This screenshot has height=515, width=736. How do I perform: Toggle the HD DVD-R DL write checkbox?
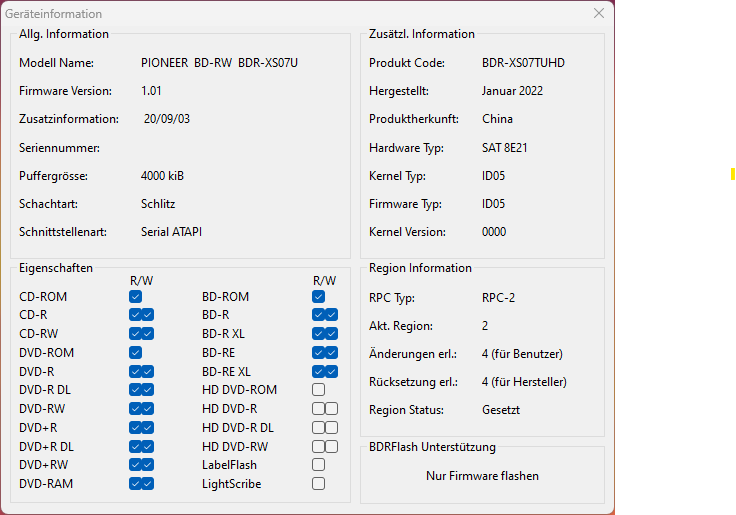331,428
